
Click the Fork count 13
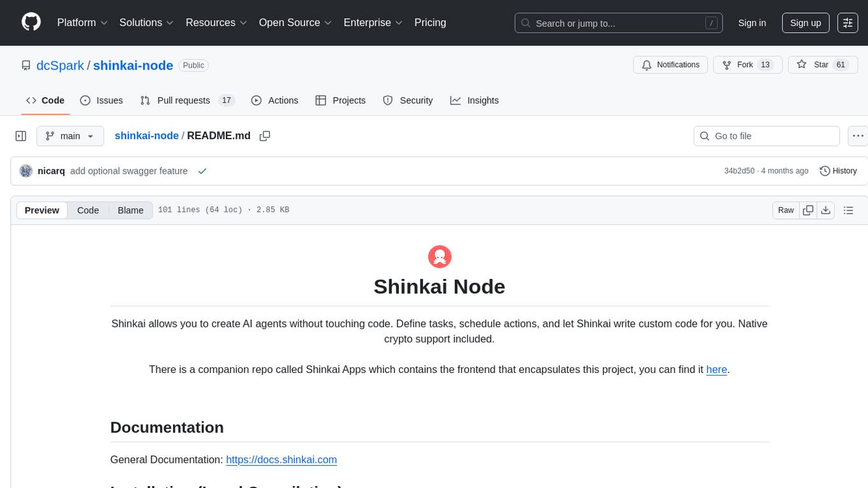pos(765,65)
